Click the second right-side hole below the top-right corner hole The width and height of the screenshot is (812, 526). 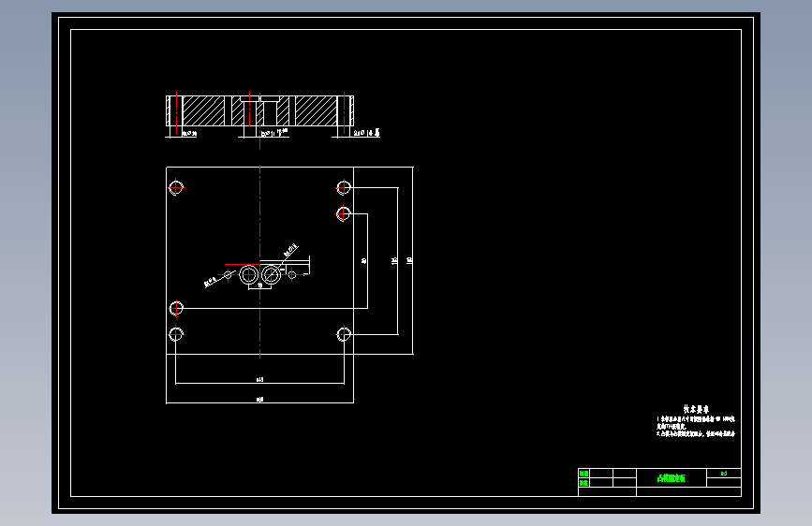click(344, 213)
